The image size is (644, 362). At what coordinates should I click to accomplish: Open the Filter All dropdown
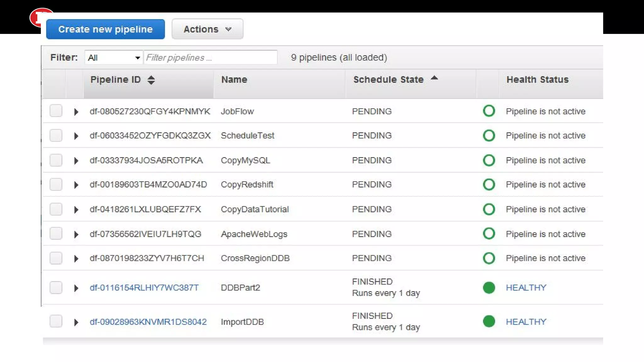pos(114,58)
